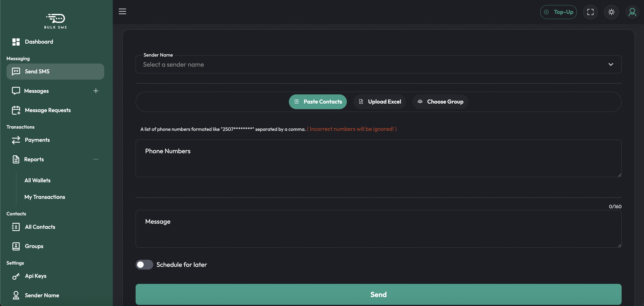
Task: Click the Bulk SMS logo
Action: pyautogui.click(x=55, y=21)
